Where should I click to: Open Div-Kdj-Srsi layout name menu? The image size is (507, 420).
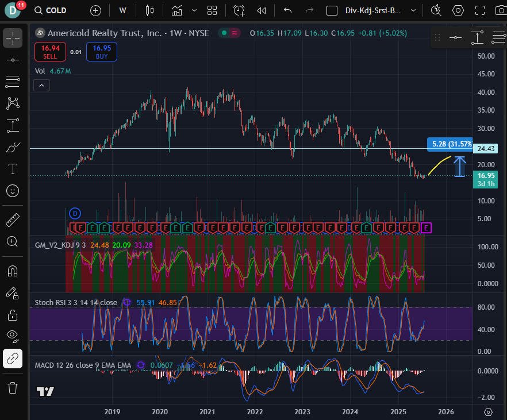coord(373,11)
